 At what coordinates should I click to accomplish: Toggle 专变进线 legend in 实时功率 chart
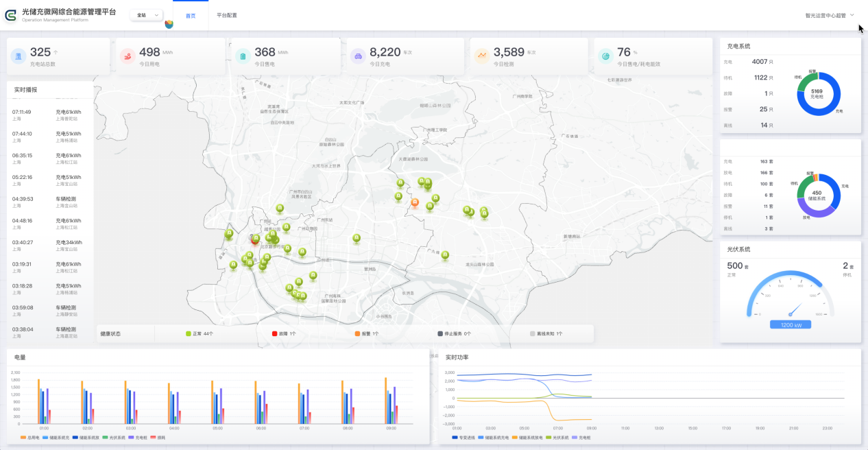pos(464,437)
